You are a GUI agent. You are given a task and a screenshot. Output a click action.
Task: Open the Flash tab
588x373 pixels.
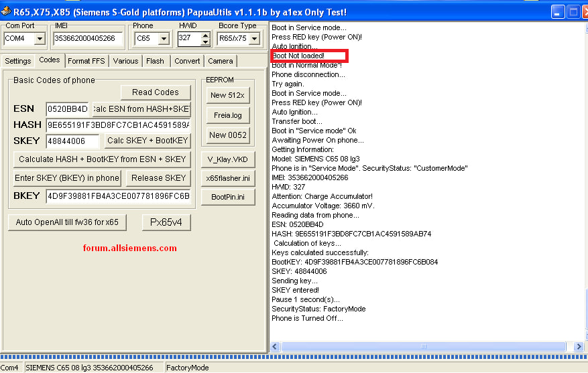pos(156,61)
